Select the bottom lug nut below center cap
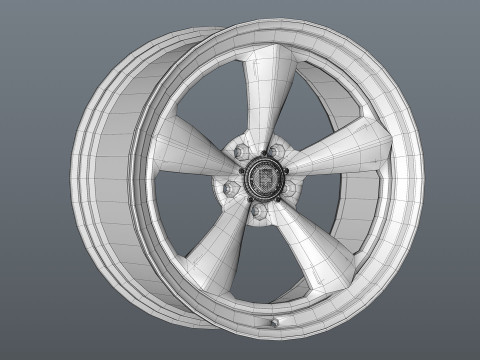This screenshot has width=480, height=360. coord(259,211)
